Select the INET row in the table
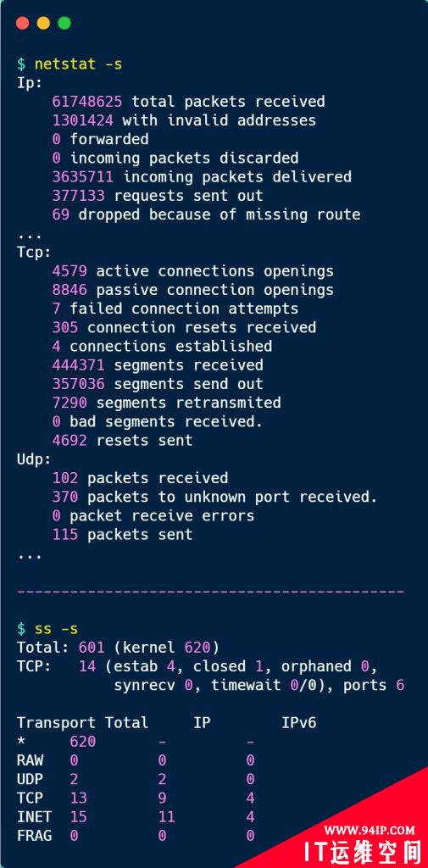This screenshot has width=428, height=868. click(136, 816)
